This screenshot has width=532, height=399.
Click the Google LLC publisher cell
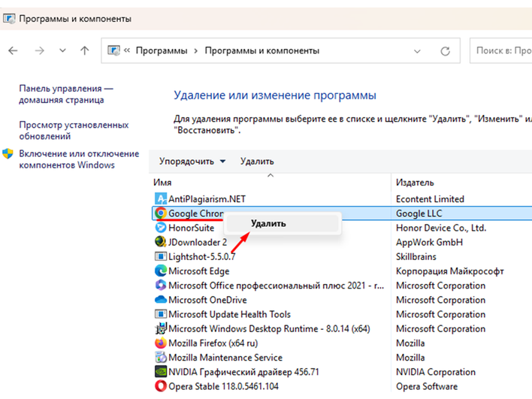tap(419, 213)
